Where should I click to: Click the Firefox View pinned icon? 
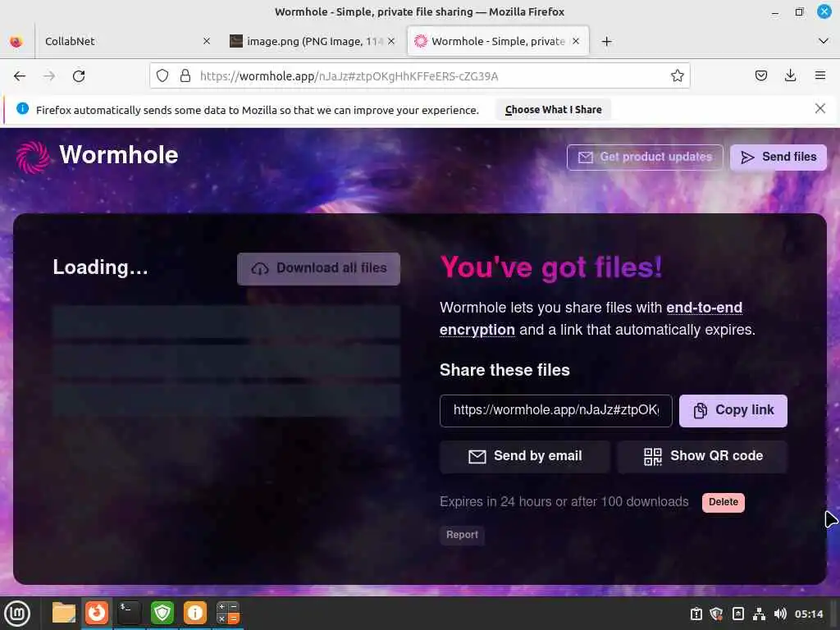(16, 41)
